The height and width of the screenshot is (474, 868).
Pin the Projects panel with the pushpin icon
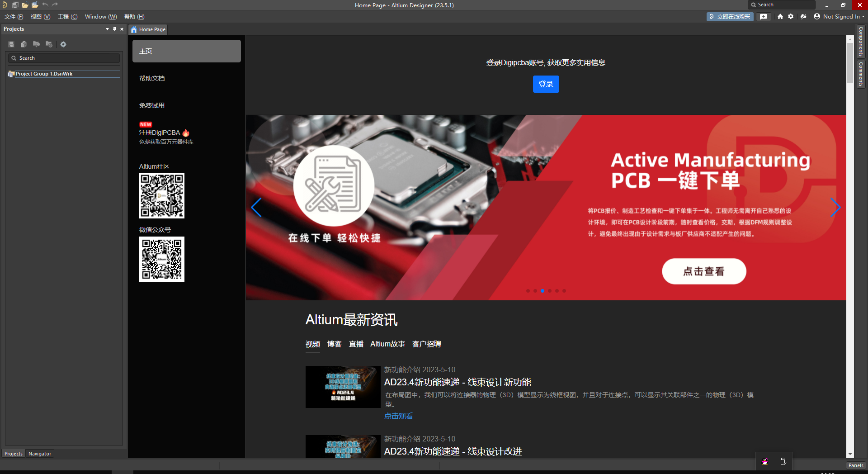(114, 29)
